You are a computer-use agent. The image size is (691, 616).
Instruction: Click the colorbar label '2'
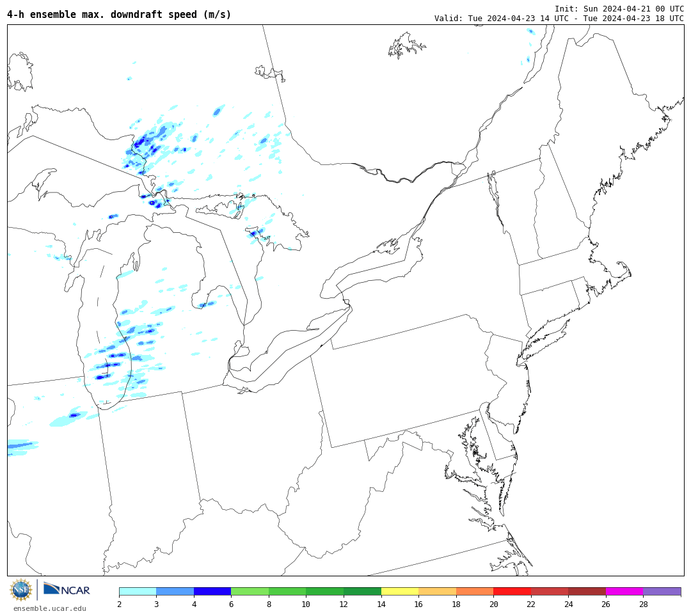[x=119, y=604]
